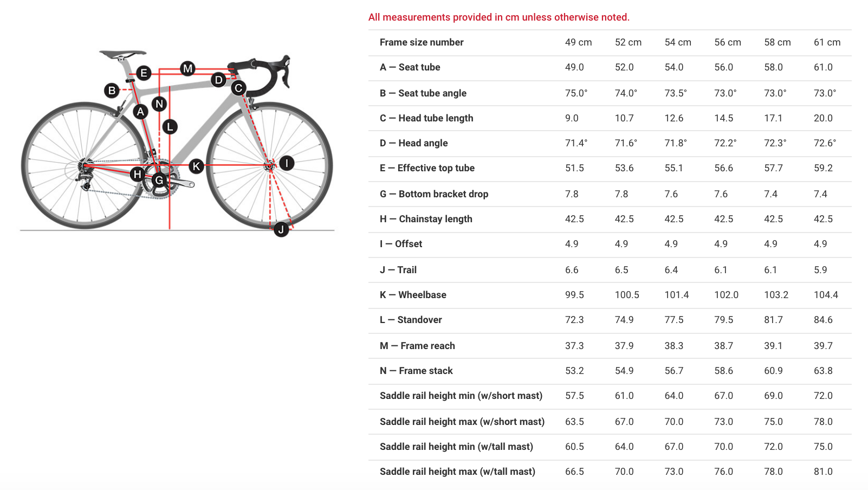Click the 54 cm frame size column header
Viewport: 868px width, 490px height.
click(x=678, y=42)
